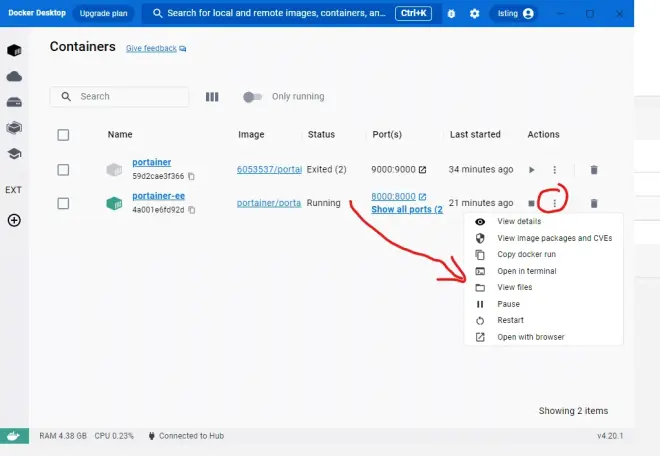660x456 pixels.
Task: Sort by the Last started column header
Action: pyautogui.click(x=475, y=134)
